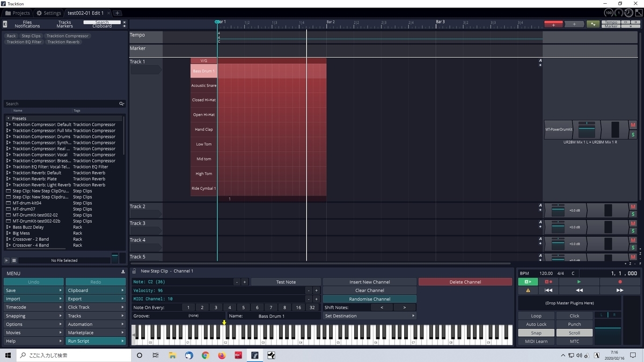The width and height of the screenshot is (644, 362).
Task: Click the Randomise Channel button
Action: point(370,299)
